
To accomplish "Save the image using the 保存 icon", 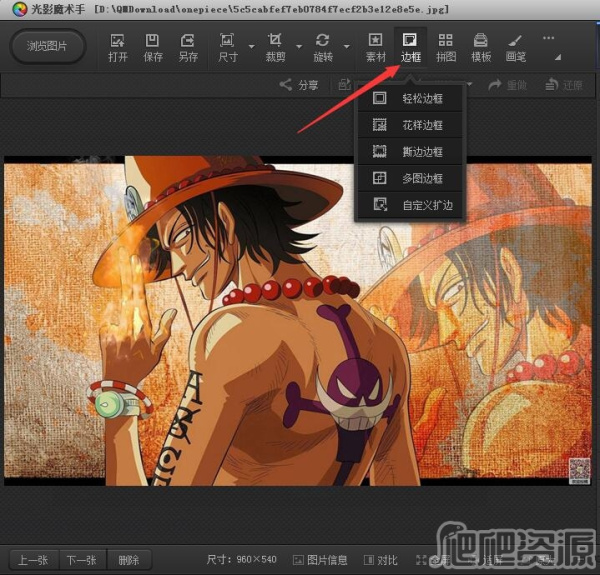I will point(153,48).
